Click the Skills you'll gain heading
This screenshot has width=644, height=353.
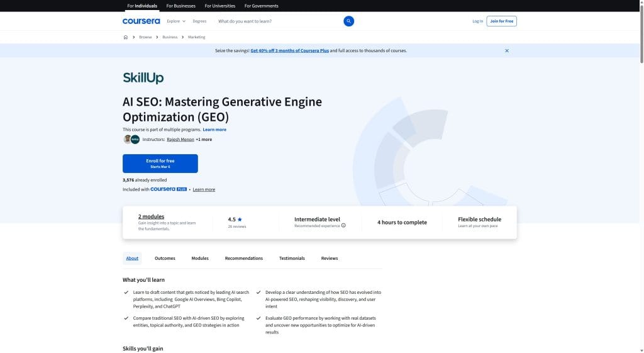click(143, 349)
